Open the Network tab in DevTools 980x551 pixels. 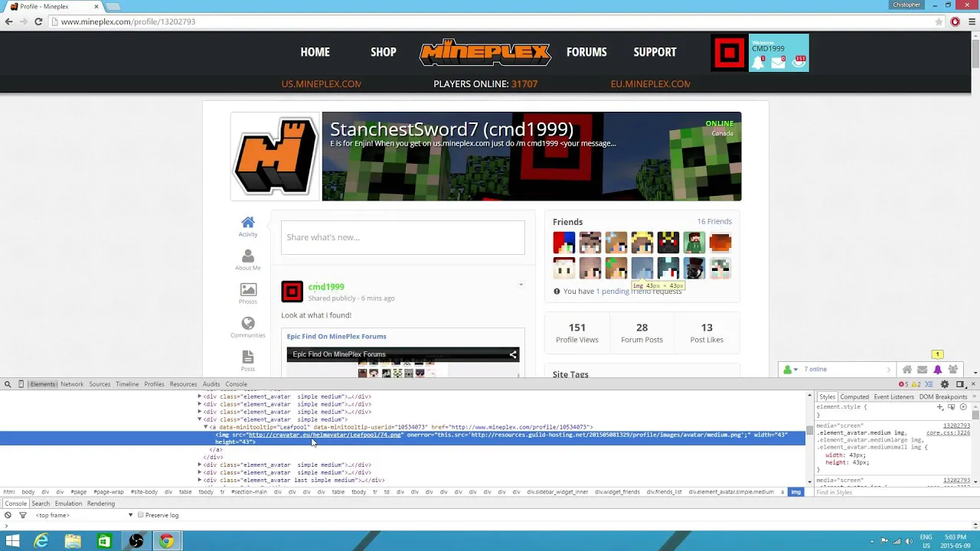(x=72, y=384)
